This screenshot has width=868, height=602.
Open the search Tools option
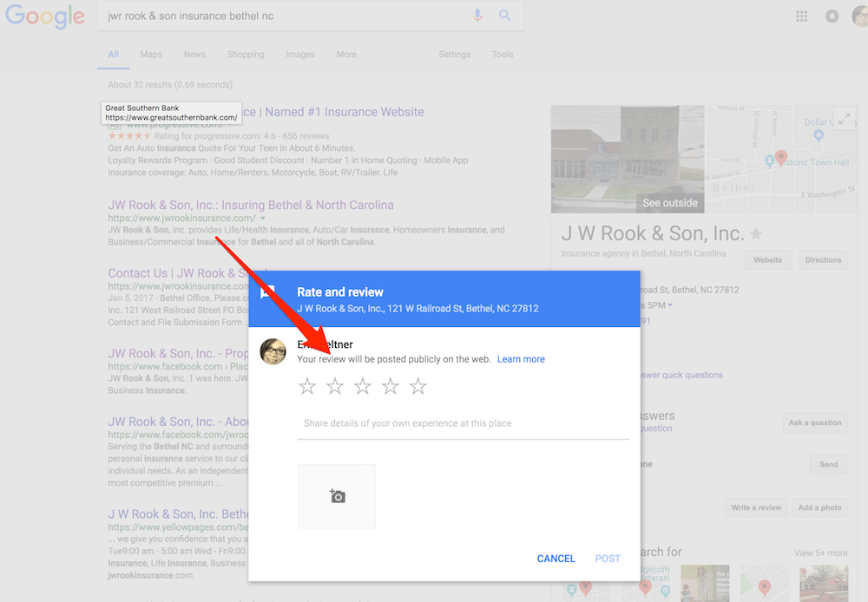(503, 55)
